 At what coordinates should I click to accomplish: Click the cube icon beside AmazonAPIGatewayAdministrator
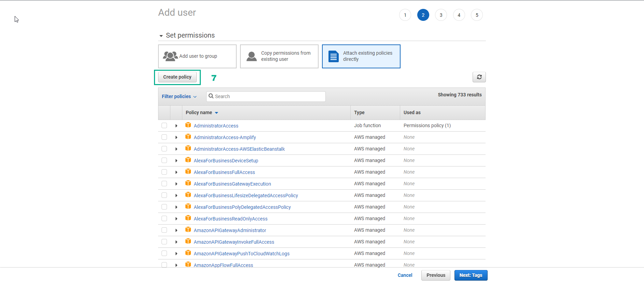coord(188,230)
